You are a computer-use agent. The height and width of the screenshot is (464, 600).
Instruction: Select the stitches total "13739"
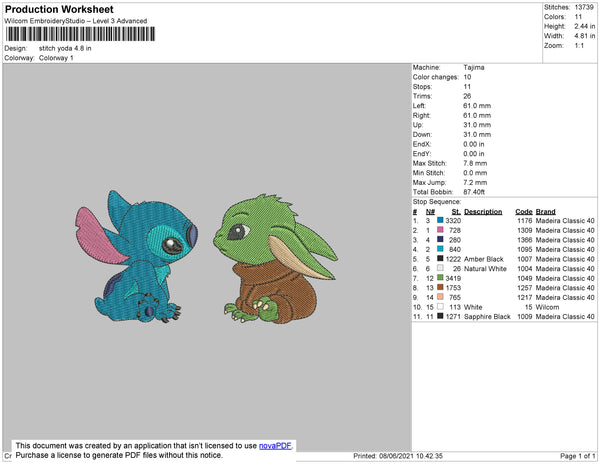point(584,7)
